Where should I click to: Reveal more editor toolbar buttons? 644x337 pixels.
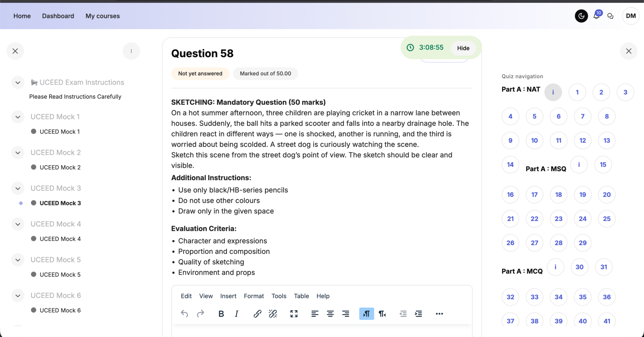(x=439, y=314)
